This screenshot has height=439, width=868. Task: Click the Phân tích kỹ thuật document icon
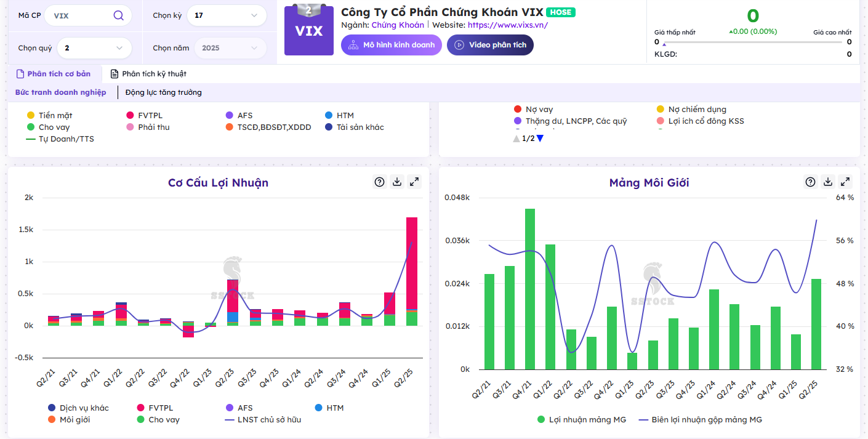pos(114,74)
